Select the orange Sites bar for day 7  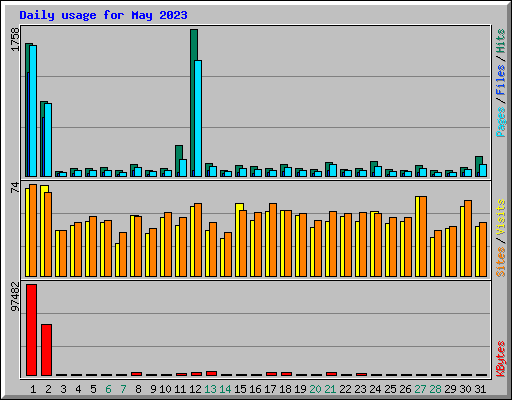[123, 255]
